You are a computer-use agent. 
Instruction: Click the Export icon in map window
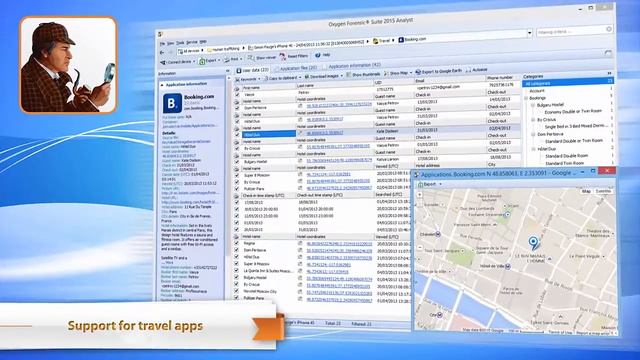(420, 184)
